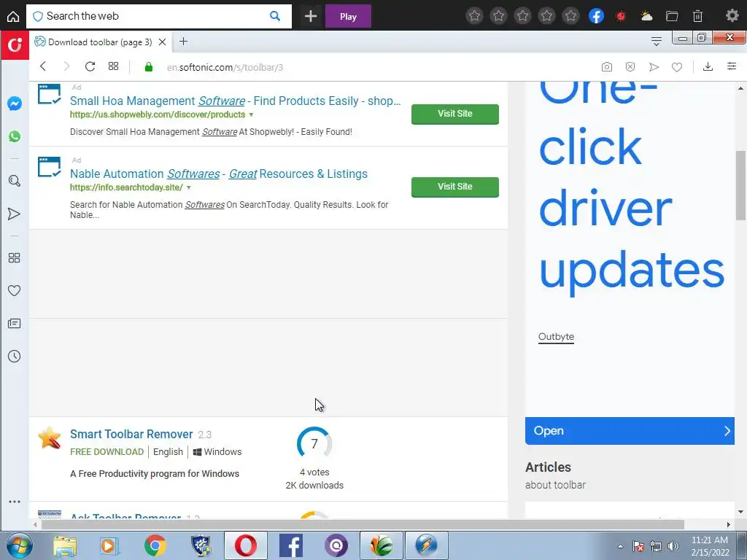Click the blue Open button
The image size is (747, 560).
(630, 431)
